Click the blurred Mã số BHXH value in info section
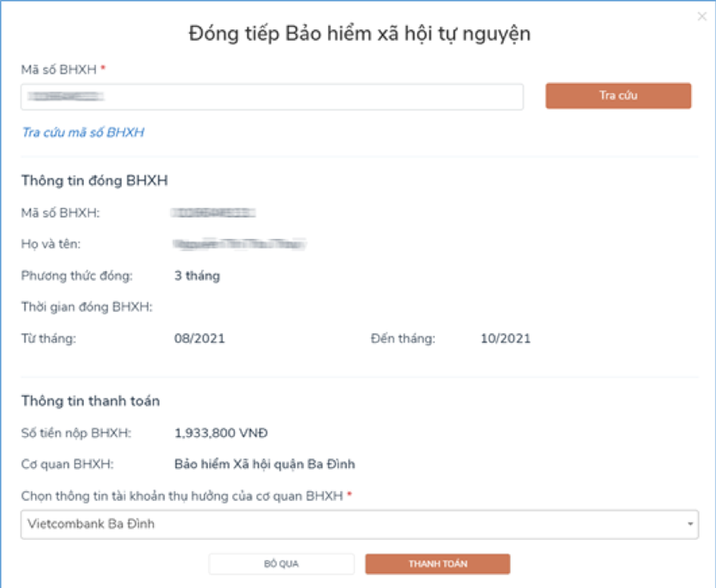 tap(213, 213)
